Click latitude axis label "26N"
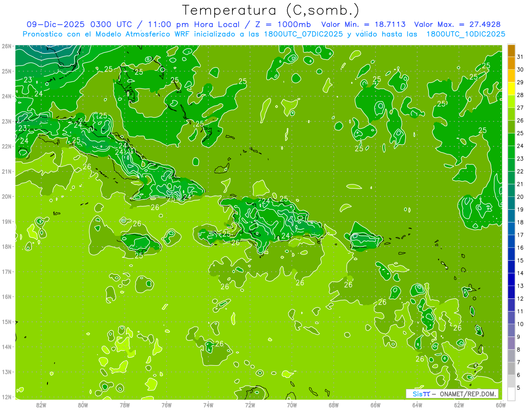 (x=6, y=46)
